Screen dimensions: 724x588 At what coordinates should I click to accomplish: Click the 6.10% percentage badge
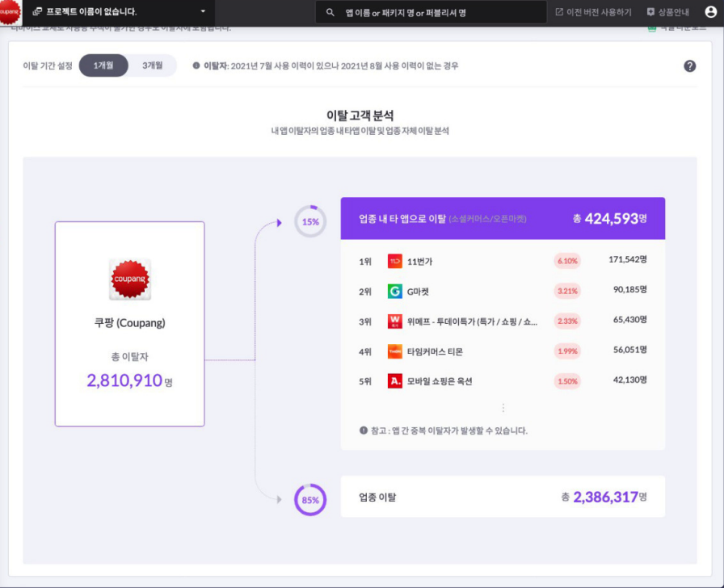tap(567, 261)
